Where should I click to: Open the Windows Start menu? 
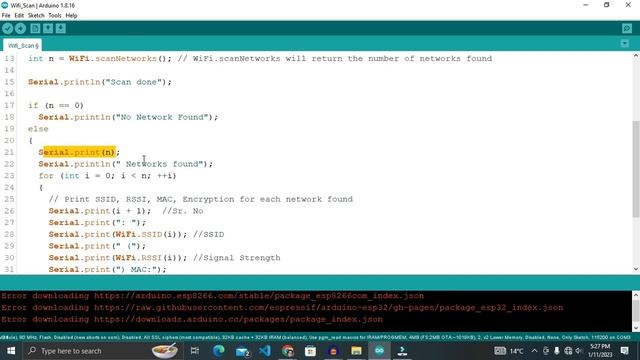pos(11,351)
